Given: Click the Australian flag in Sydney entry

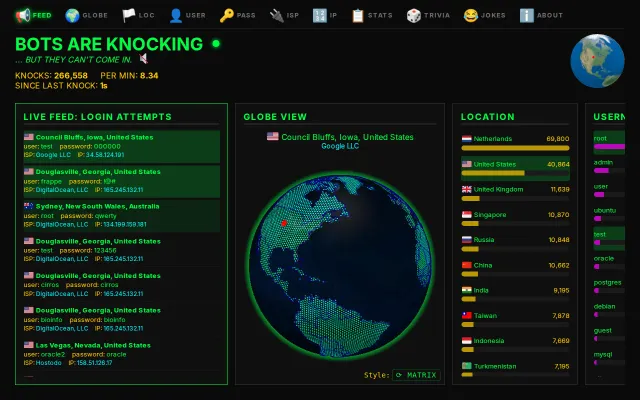Looking at the screenshot, I should click(x=29, y=206).
